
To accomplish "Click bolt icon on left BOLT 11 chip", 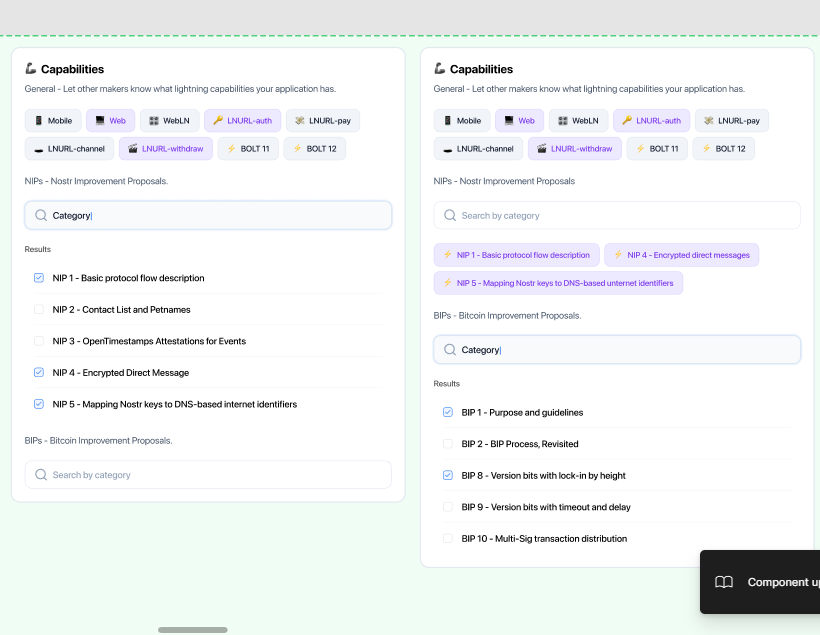I will click(231, 149).
